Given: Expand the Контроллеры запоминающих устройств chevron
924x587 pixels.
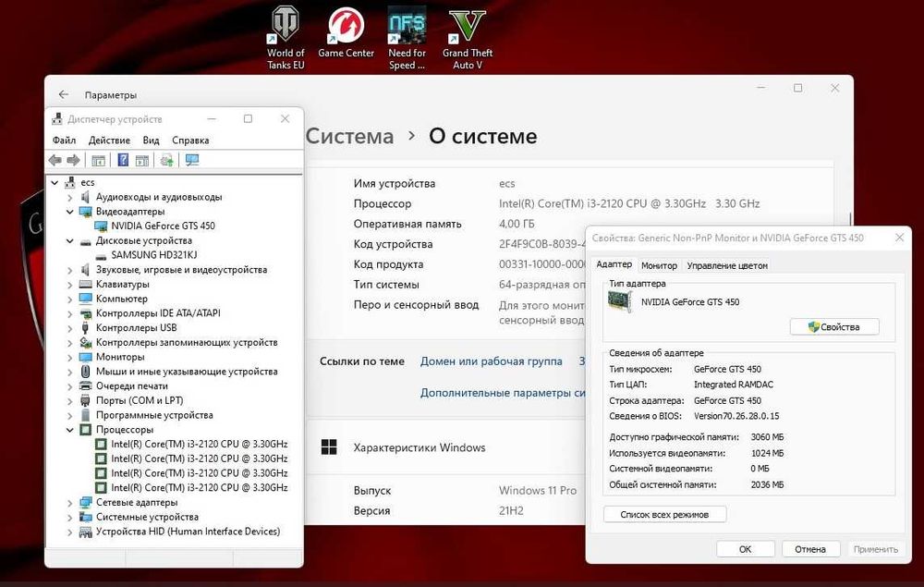Looking at the screenshot, I should click(x=69, y=342).
